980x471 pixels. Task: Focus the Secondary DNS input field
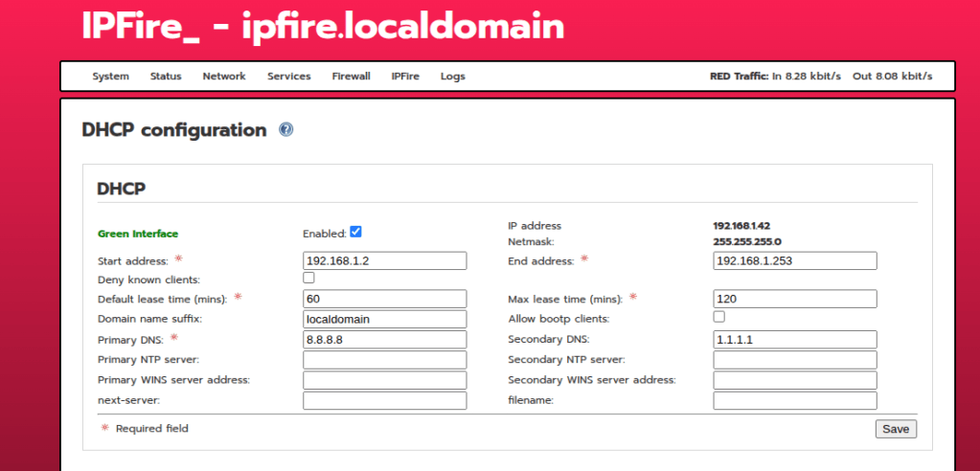tap(794, 339)
